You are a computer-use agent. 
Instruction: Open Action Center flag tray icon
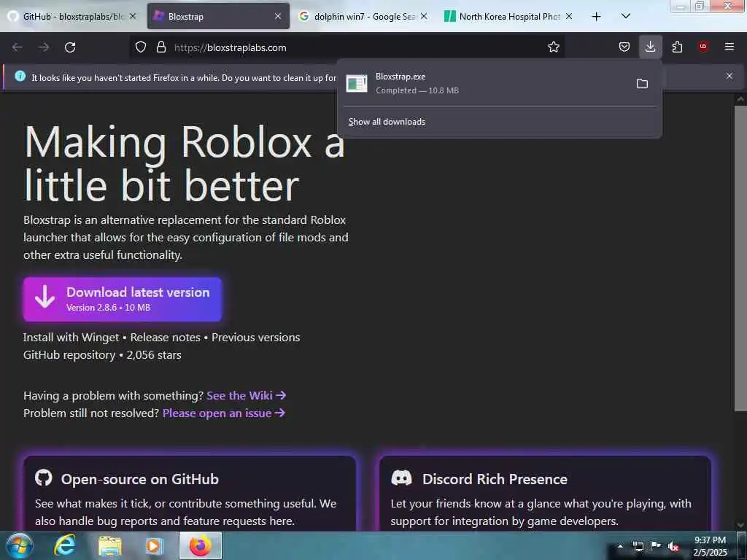656,546
